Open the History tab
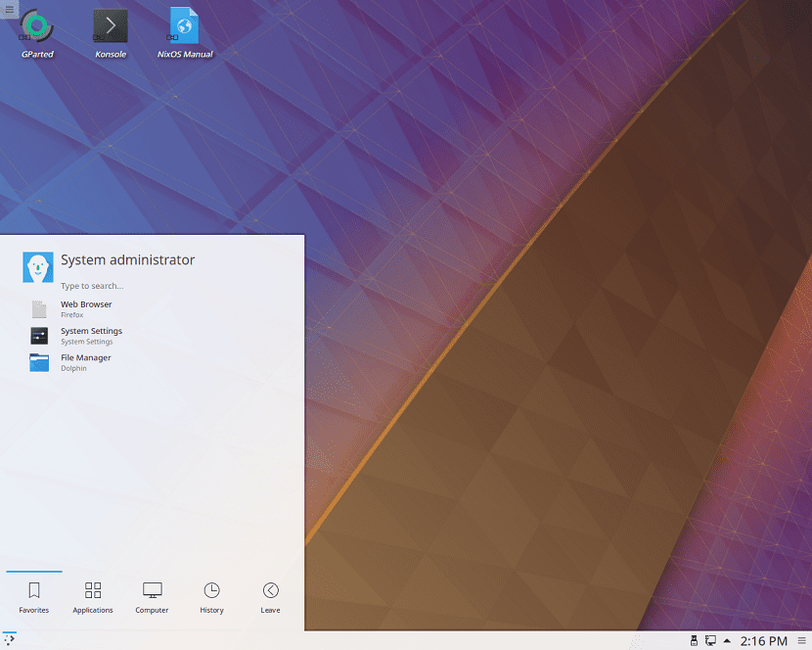This screenshot has width=812, height=650. click(x=211, y=597)
